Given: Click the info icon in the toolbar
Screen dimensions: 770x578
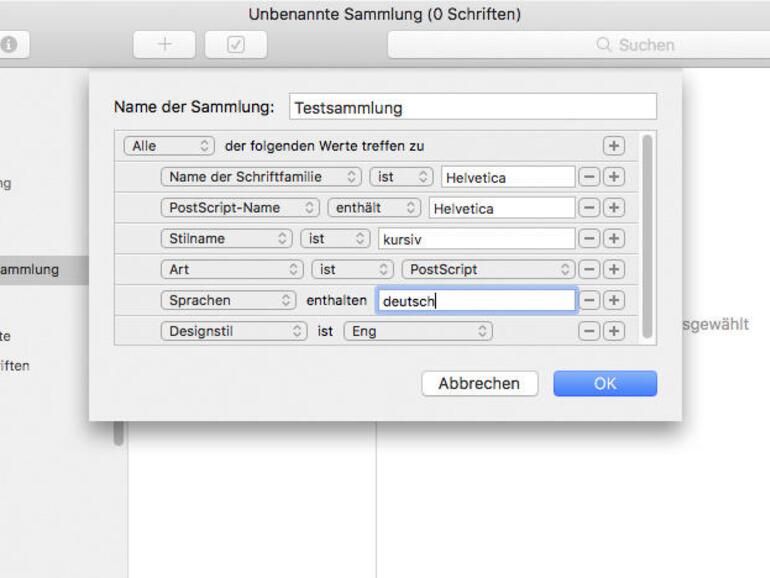Looking at the screenshot, I should [8, 45].
